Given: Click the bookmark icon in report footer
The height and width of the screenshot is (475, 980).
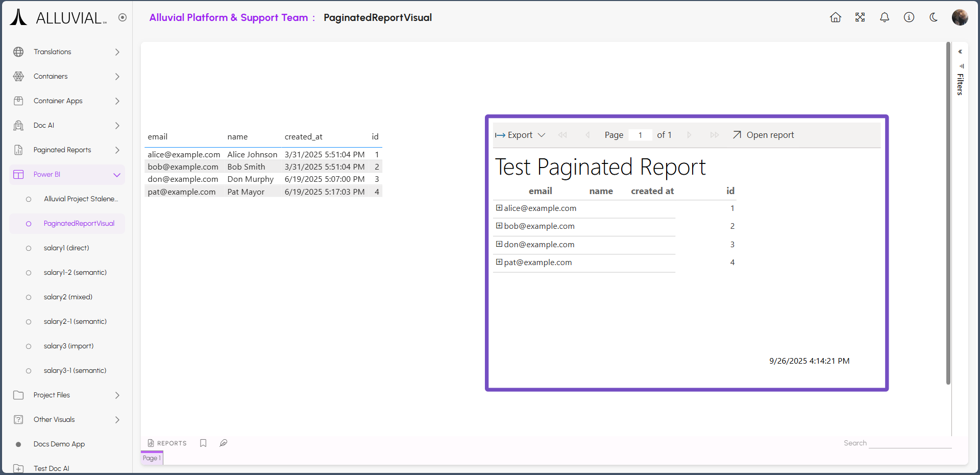Looking at the screenshot, I should pyautogui.click(x=203, y=443).
